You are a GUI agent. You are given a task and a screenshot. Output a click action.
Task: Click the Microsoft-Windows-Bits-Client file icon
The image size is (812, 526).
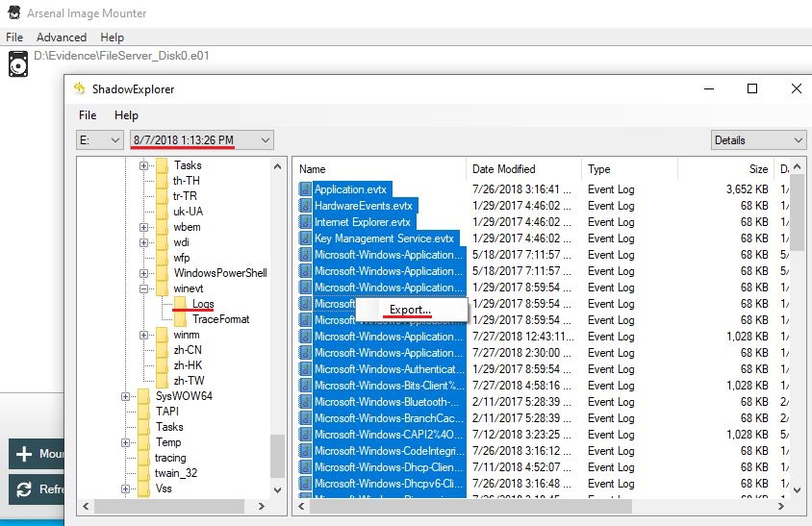coord(306,386)
